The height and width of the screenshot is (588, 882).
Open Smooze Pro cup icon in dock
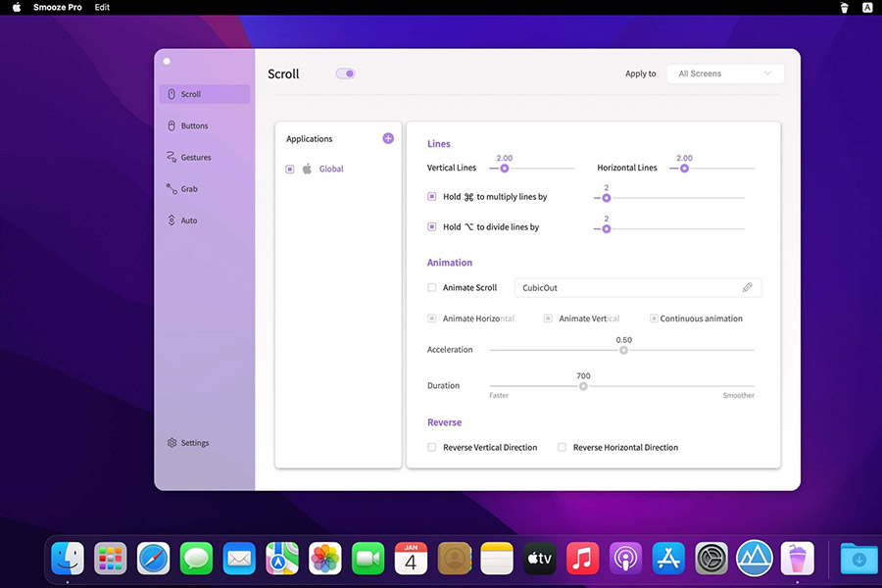pos(797,559)
